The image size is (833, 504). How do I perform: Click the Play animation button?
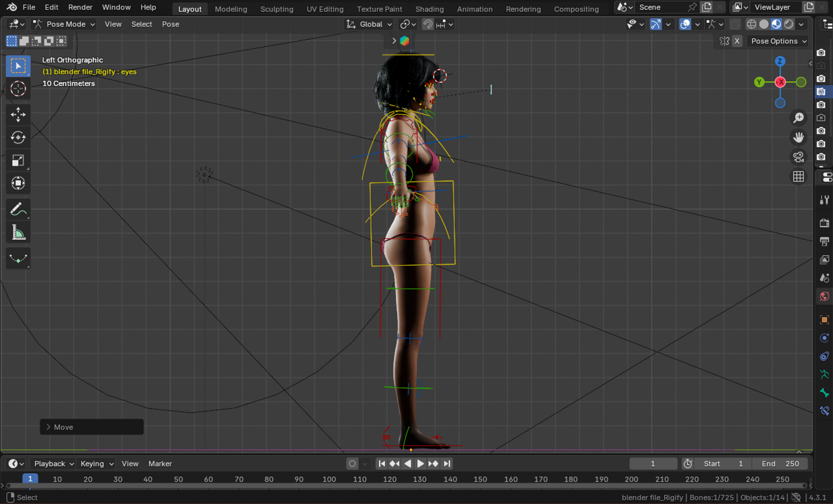pyautogui.click(x=420, y=463)
